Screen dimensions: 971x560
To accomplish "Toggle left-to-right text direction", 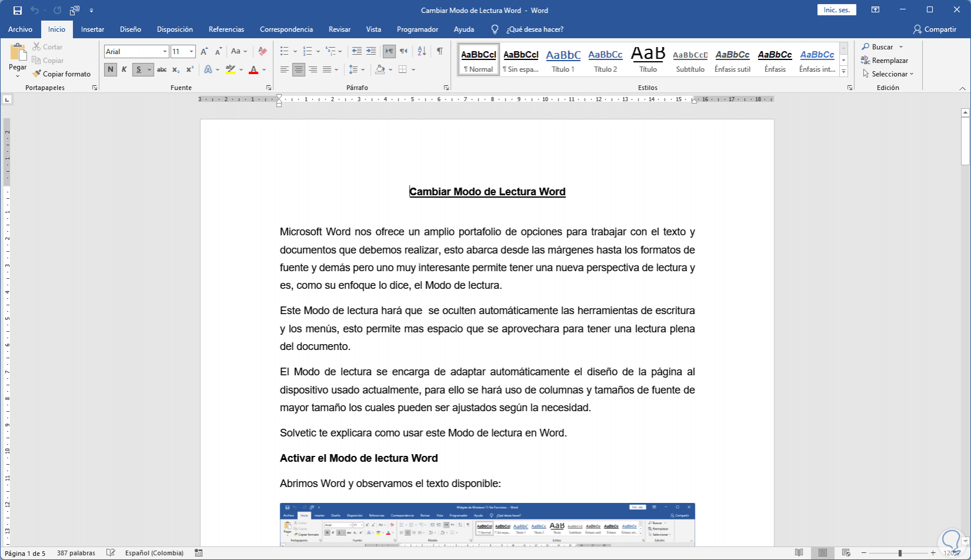I will pos(389,52).
